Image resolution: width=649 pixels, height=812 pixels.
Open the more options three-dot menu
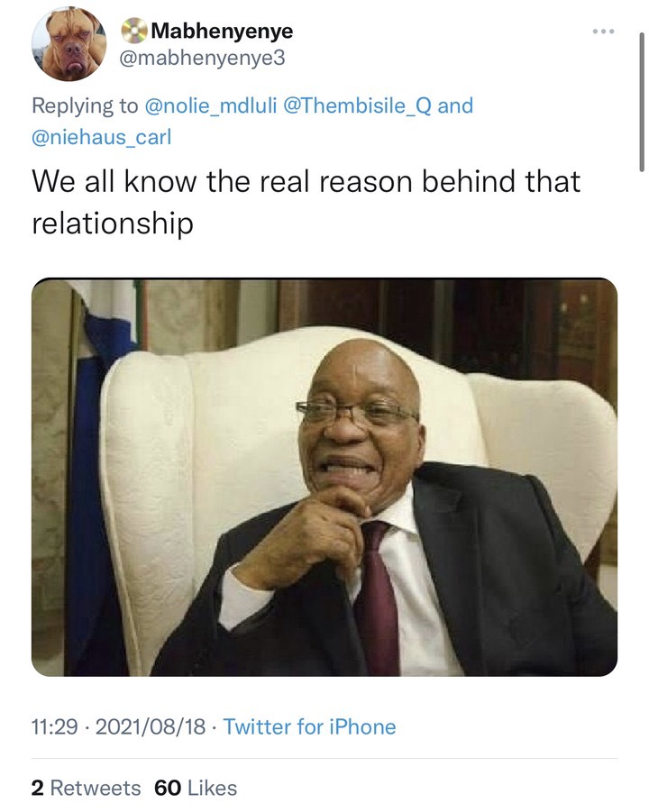pos(603,32)
